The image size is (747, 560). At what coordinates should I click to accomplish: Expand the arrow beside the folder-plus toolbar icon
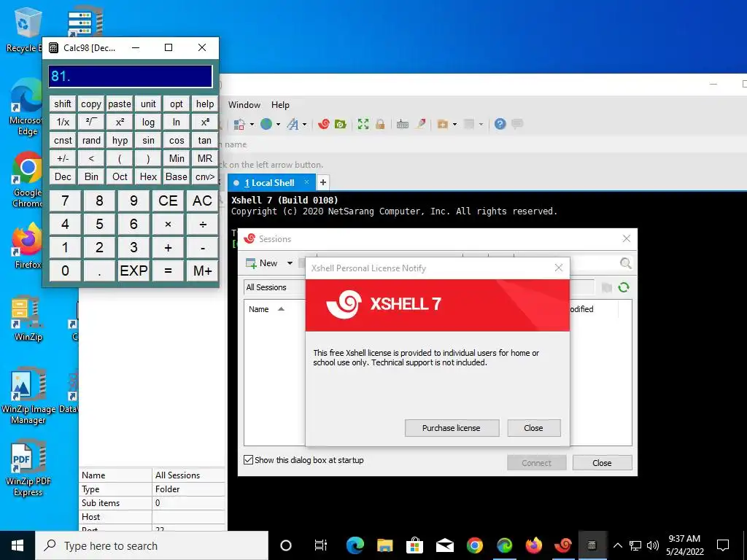click(454, 125)
